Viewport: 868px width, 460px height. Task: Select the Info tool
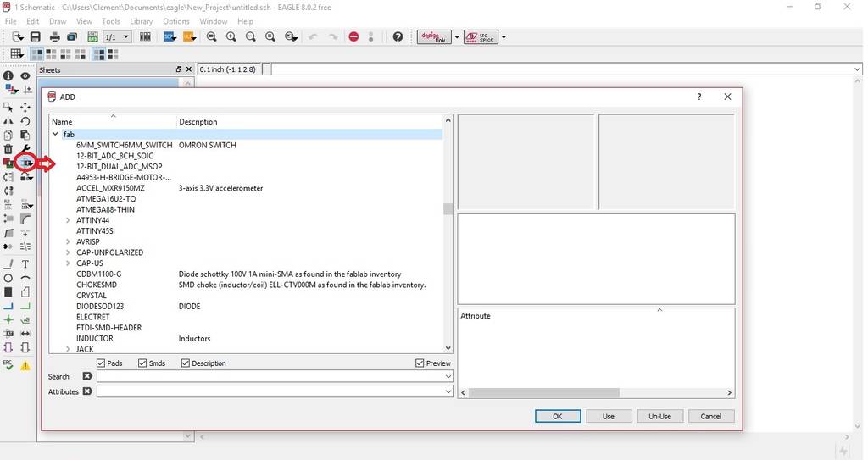[8, 76]
